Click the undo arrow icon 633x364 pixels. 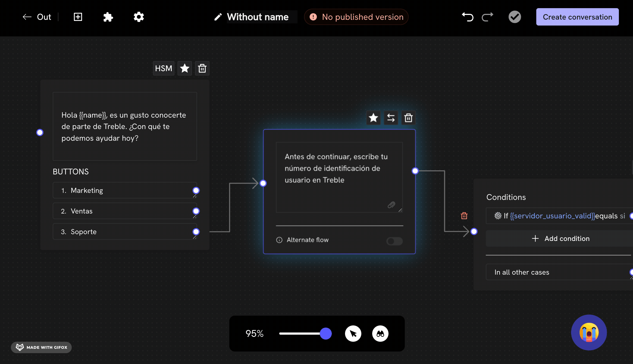[x=468, y=17]
